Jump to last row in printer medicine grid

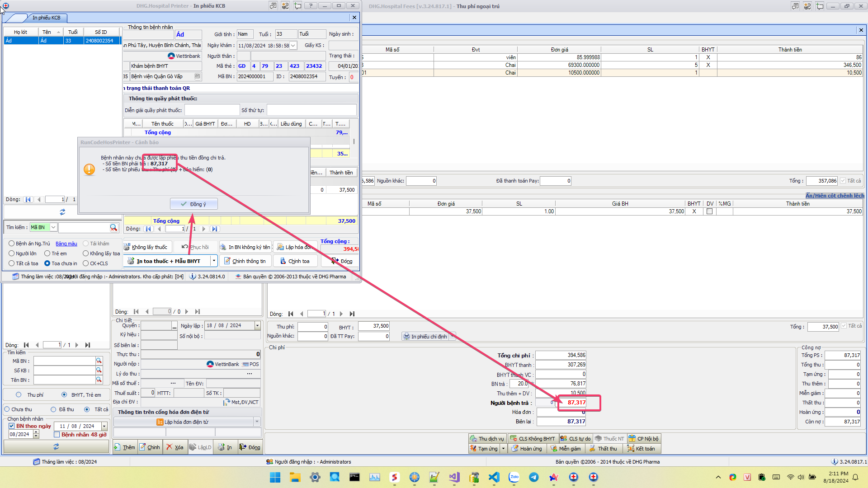click(215, 229)
